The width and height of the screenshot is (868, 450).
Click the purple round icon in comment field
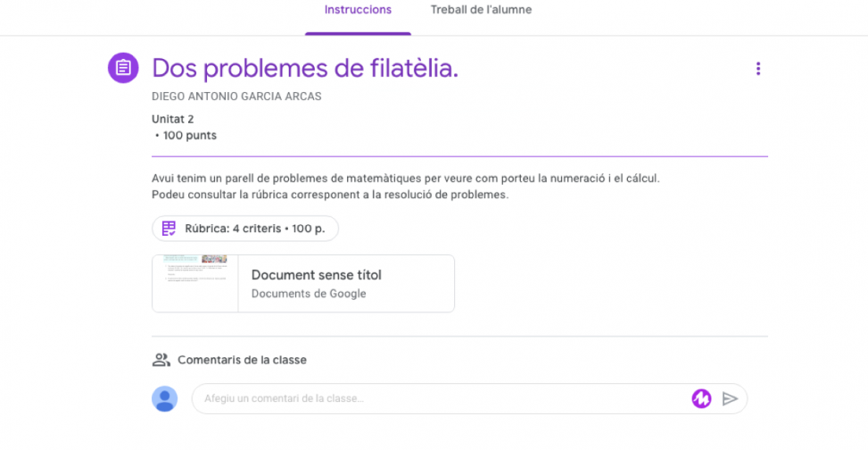(701, 399)
